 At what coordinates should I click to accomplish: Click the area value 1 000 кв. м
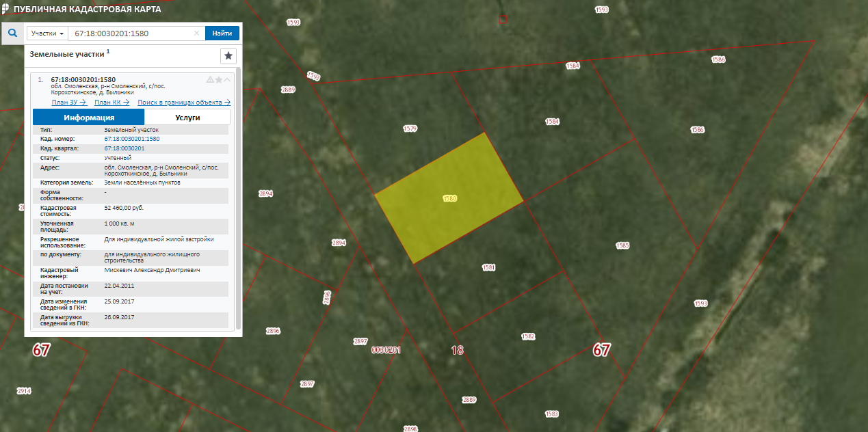[x=120, y=224]
